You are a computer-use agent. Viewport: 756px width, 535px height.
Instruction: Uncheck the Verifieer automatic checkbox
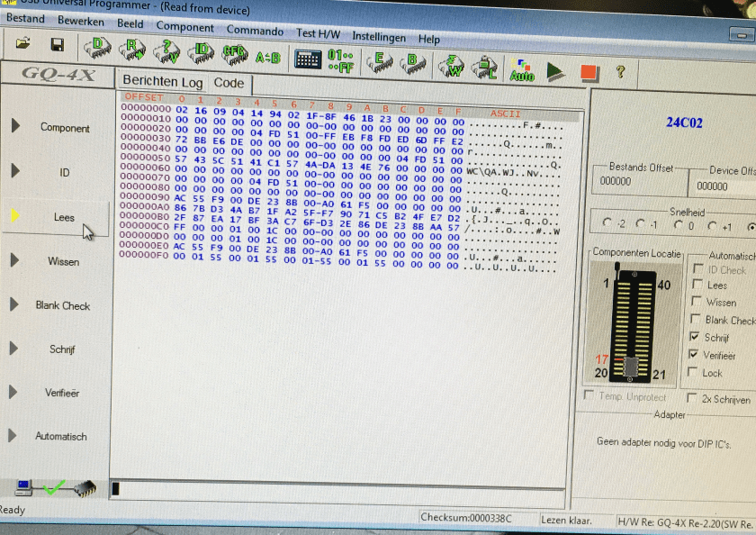pyautogui.click(x=695, y=355)
